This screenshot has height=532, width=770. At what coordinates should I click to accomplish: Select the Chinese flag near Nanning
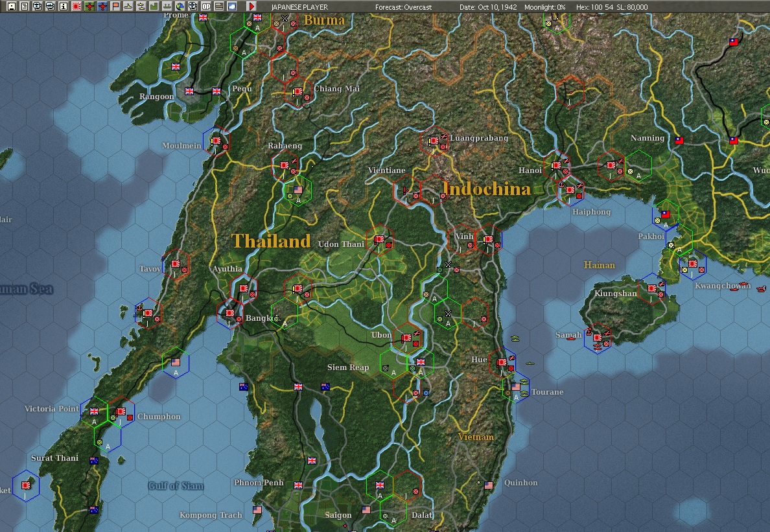point(679,141)
